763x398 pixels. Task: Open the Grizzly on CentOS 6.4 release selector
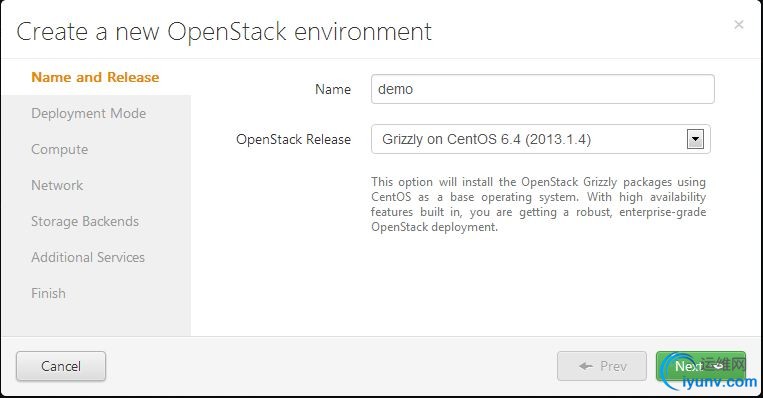point(540,139)
